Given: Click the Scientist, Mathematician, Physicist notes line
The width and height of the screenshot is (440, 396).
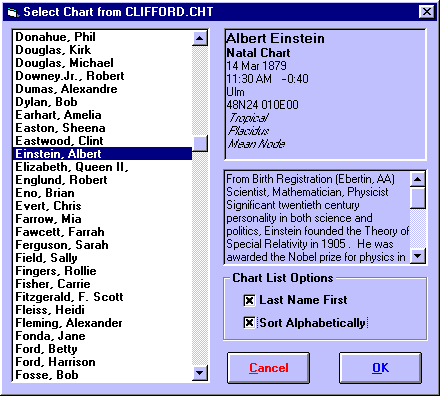Looking at the screenshot, I should 307,192.
